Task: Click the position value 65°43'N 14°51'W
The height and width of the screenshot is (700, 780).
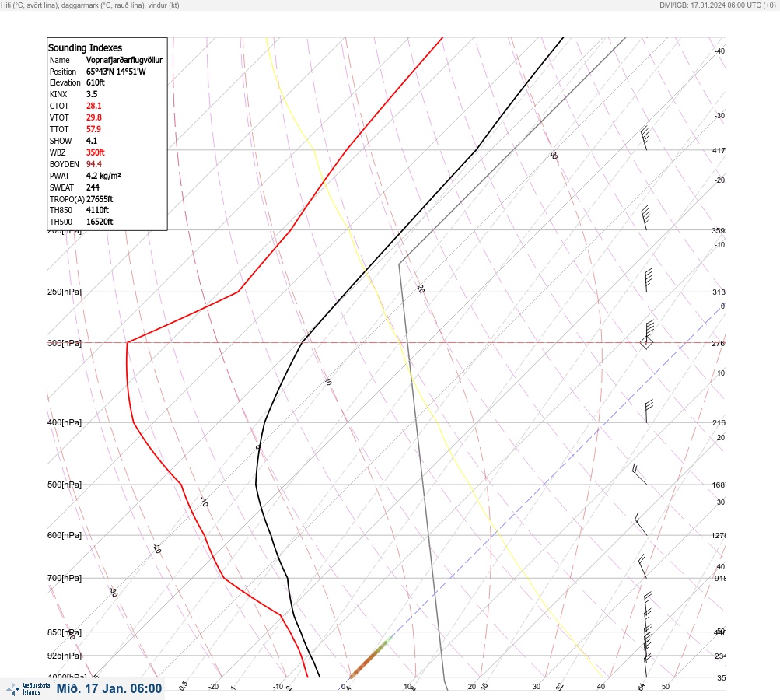Action: pos(116,72)
